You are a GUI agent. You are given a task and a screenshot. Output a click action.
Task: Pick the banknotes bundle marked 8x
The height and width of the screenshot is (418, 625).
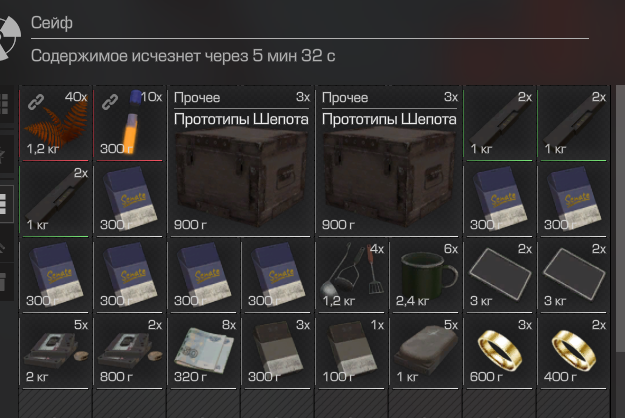[x=204, y=351]
